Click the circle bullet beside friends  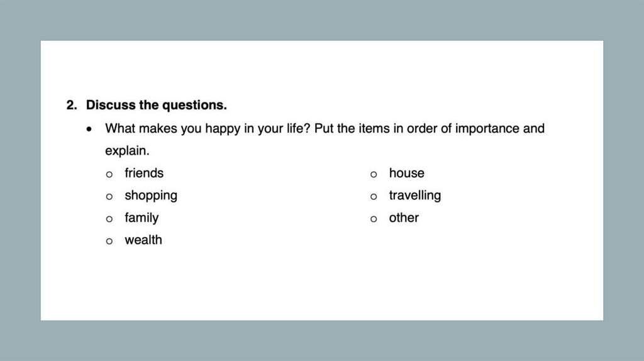(109, 174)
